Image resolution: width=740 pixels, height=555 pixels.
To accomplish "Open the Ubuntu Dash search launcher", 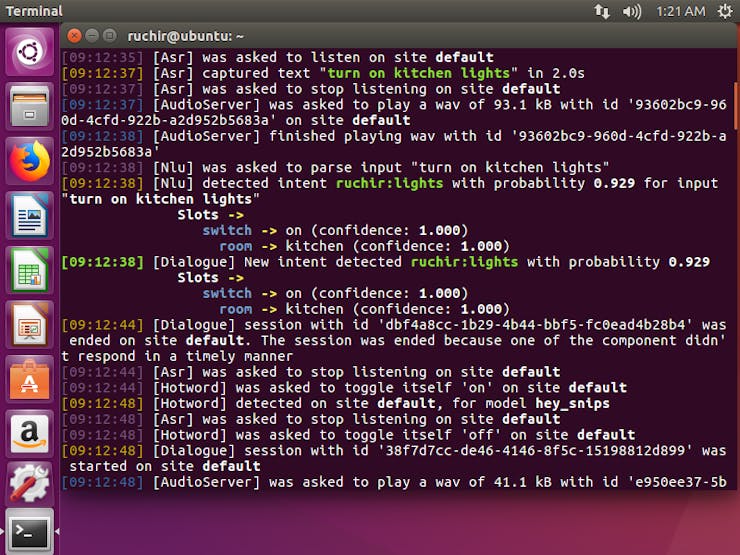I will tap(29, 51).
